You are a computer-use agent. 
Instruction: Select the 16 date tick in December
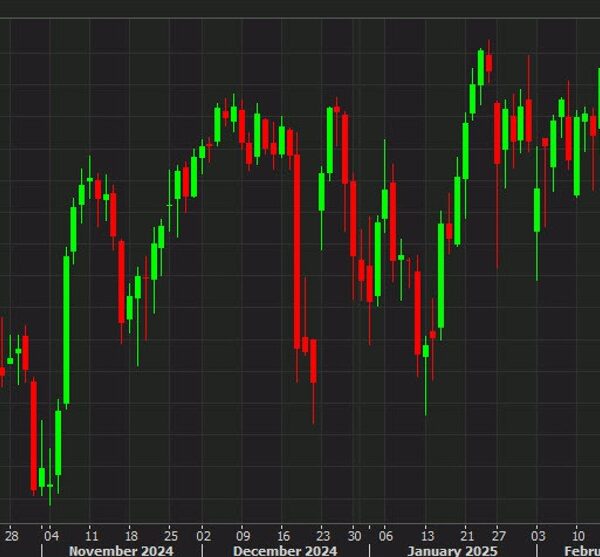(283, 534)
